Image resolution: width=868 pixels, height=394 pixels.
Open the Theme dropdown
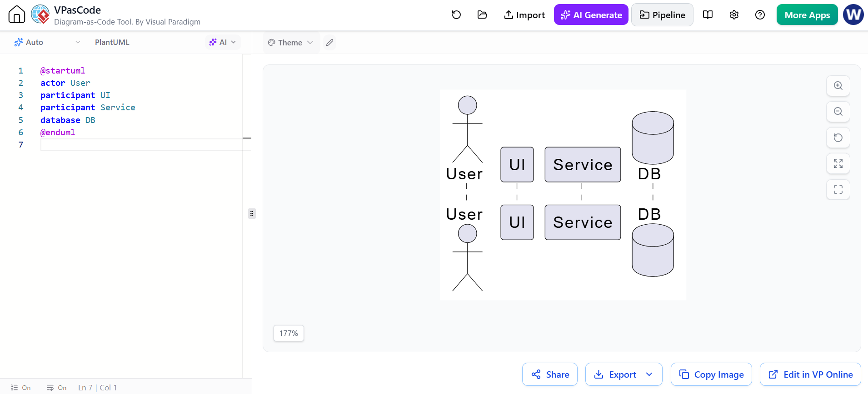tap(291, 43)
